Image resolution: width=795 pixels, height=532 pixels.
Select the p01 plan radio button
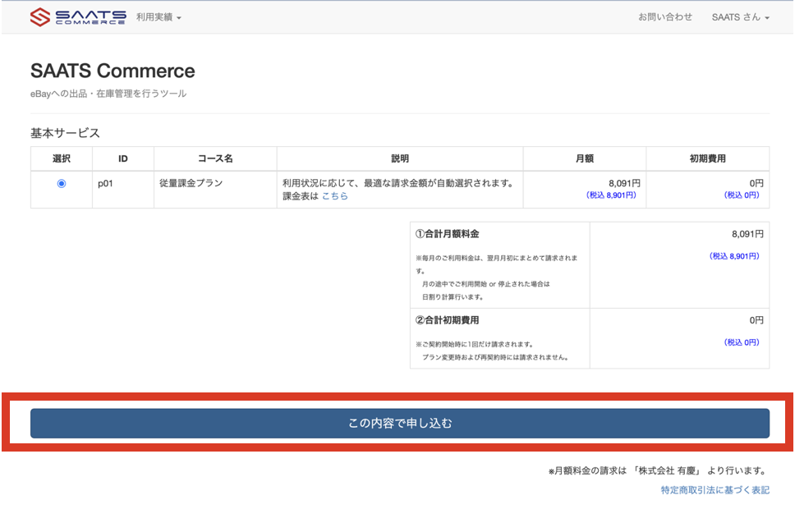click(x=62, y=184)
